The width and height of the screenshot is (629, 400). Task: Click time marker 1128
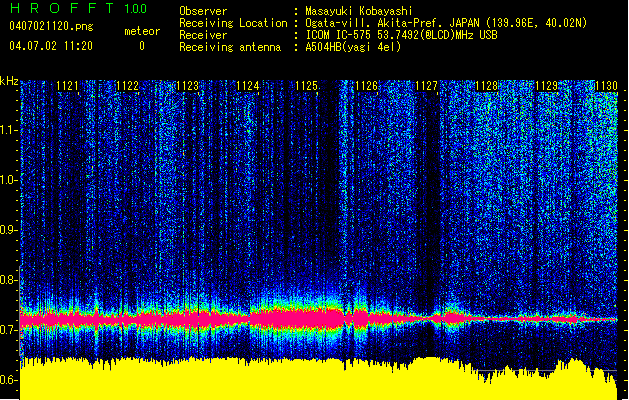(487, 86)
